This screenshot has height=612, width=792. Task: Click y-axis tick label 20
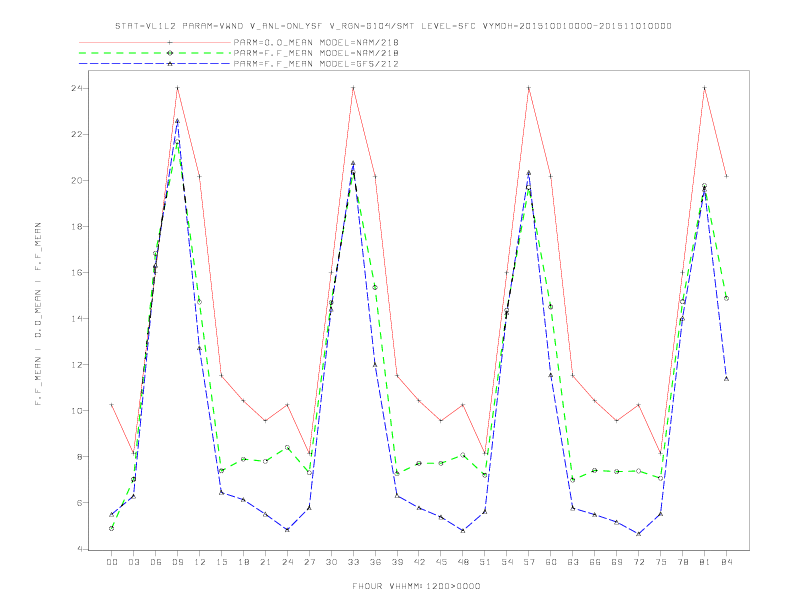point(77,180)
